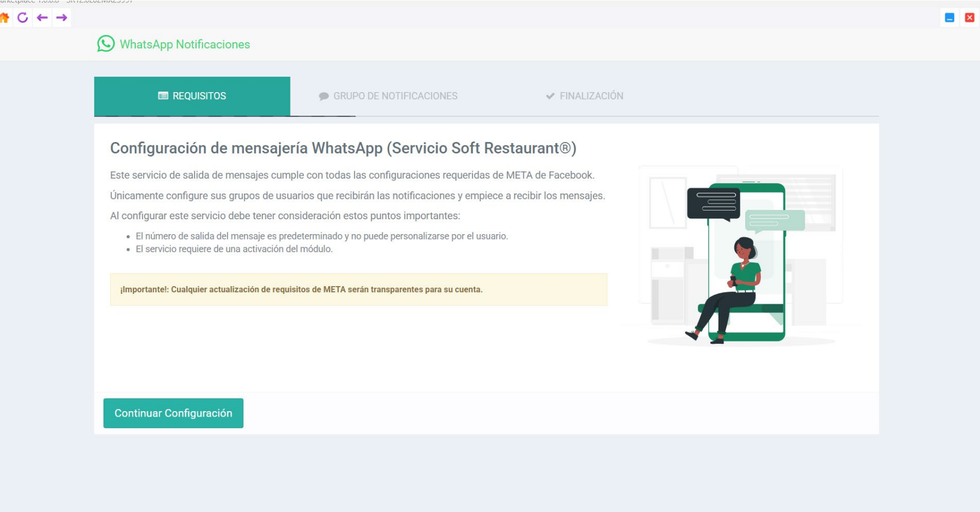The height and width of the screenshot is (512, 980).
Task: Switch to the GRUPO DE NOTIFICACIONES tab
Action: (388, 96)
